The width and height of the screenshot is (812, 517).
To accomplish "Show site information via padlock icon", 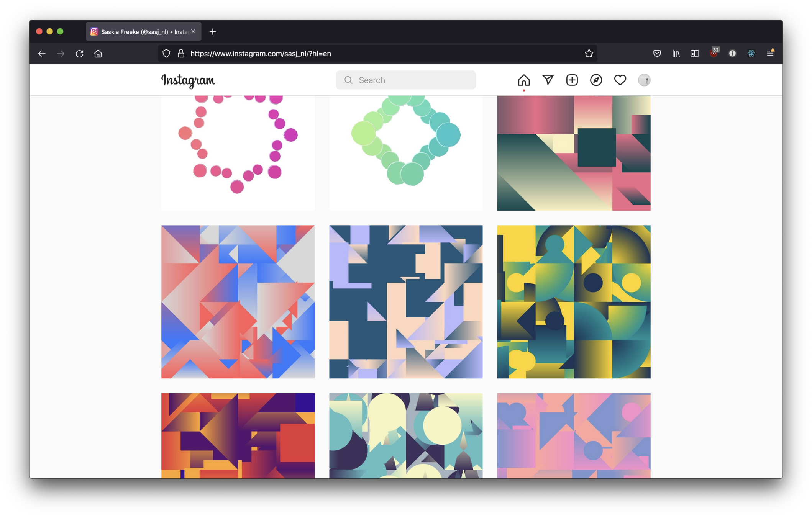I will click(181, 54).
